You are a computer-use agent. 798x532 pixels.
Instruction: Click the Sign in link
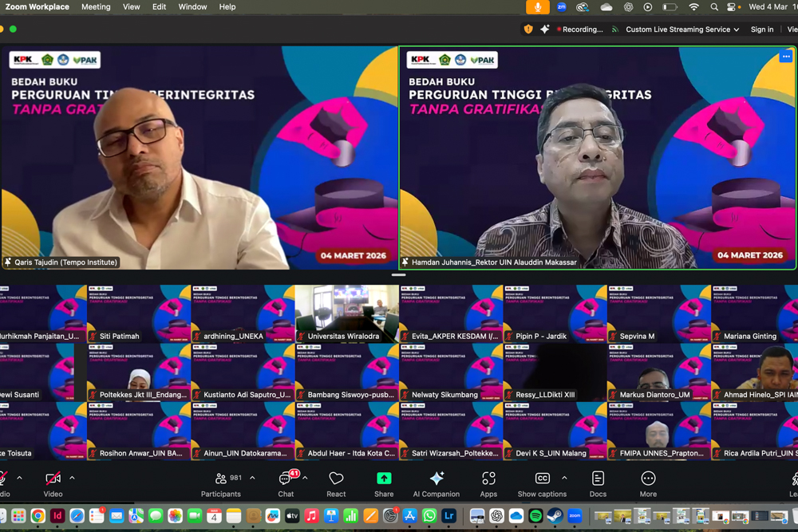coord(761,30)
